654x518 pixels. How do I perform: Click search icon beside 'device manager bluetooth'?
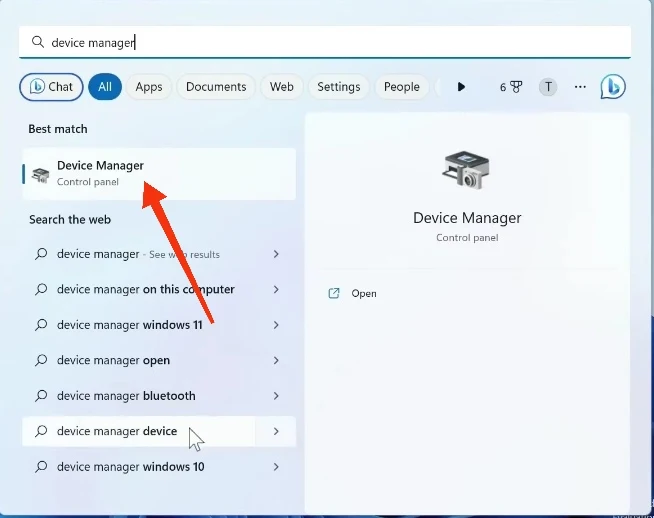[41, 395]
